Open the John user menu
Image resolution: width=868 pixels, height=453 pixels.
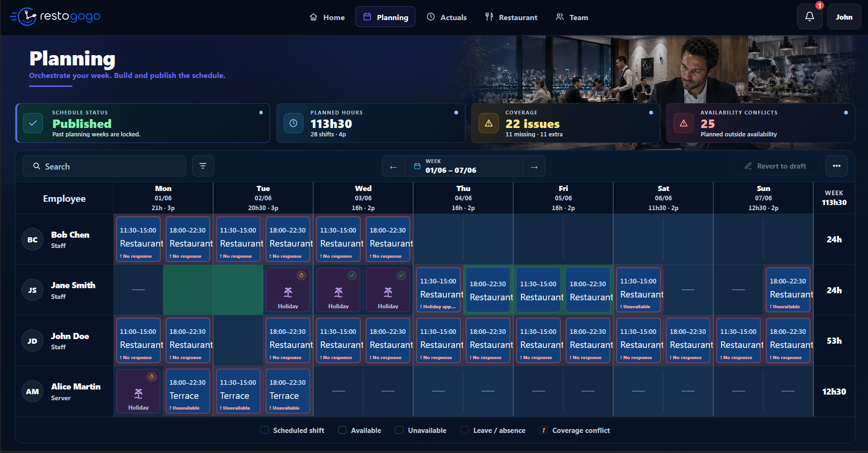[x=844, y=17]
